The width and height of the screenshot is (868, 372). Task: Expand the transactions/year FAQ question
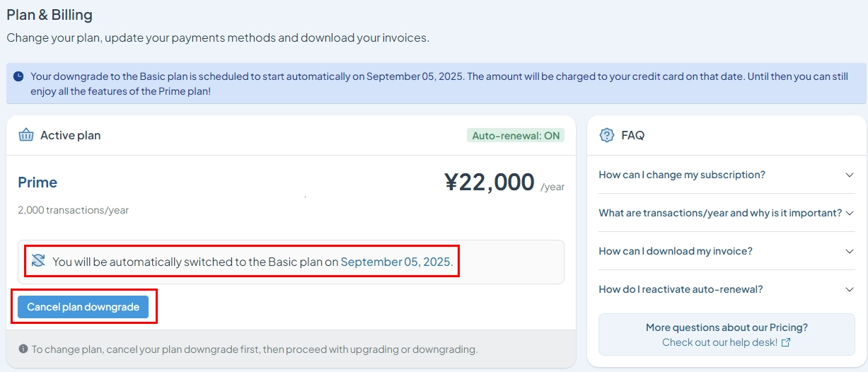click(727, 213)
